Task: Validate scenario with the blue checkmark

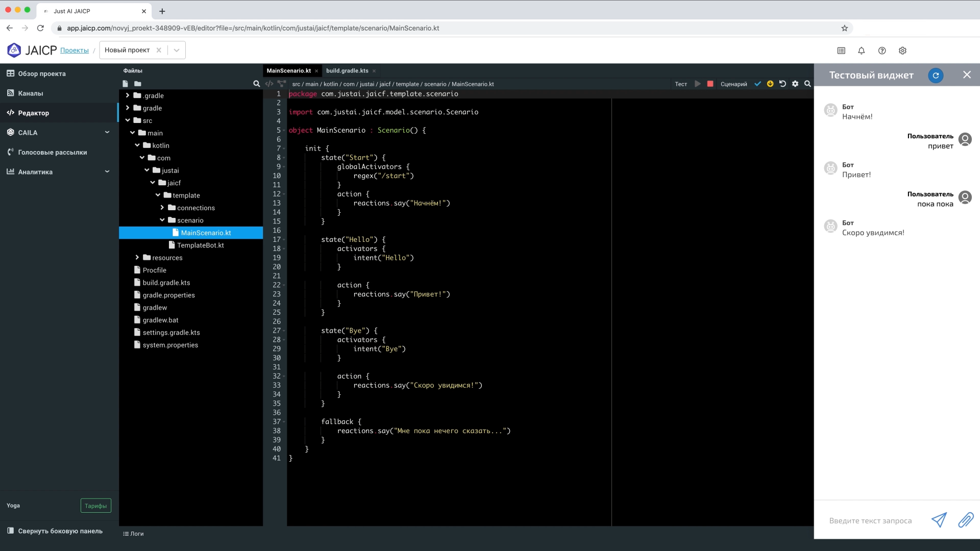Action: pyautogui.click(x=757, y=84)
